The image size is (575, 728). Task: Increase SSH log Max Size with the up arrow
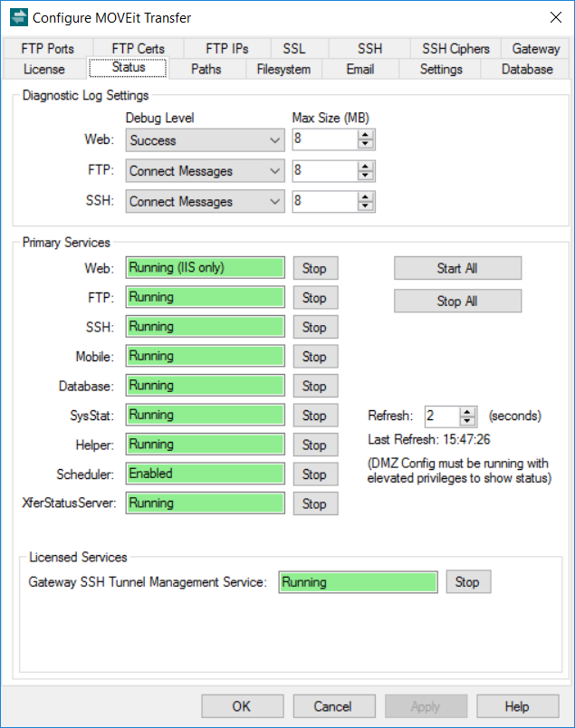point(366,196)
